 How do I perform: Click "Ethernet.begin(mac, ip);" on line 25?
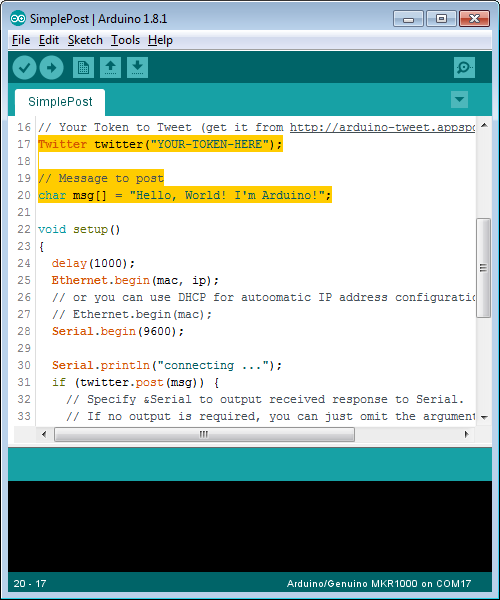point(135,280)
